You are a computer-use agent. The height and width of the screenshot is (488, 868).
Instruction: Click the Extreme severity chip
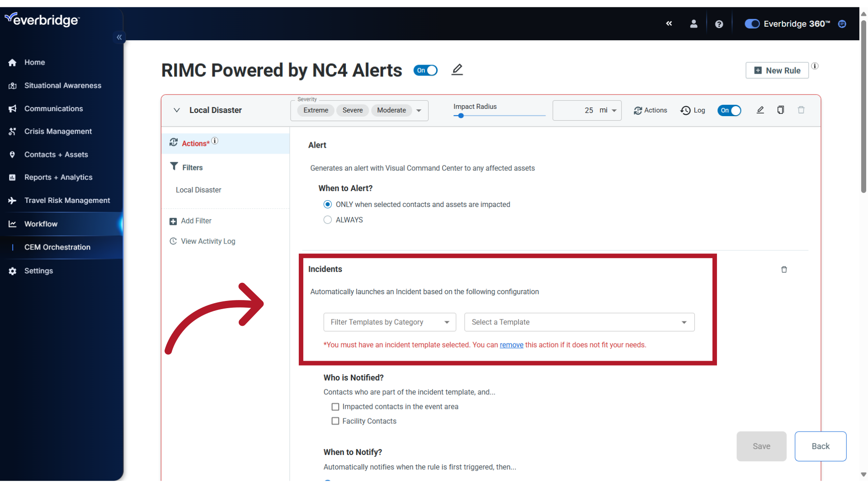point(316,110)
